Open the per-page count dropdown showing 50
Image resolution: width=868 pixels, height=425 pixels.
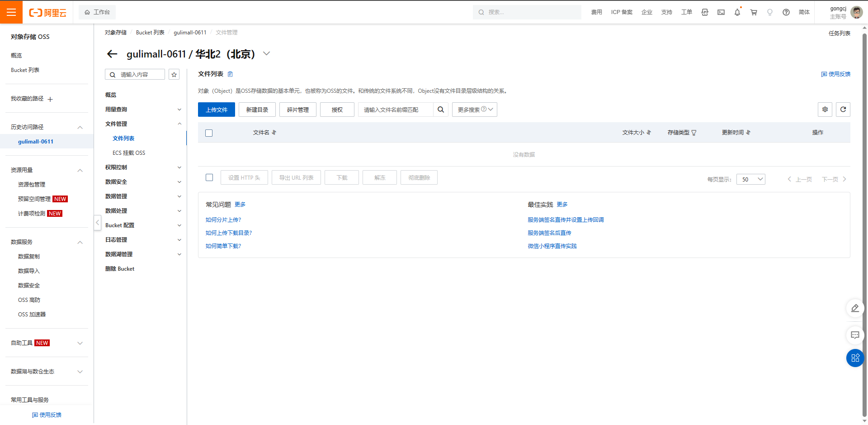750,179
